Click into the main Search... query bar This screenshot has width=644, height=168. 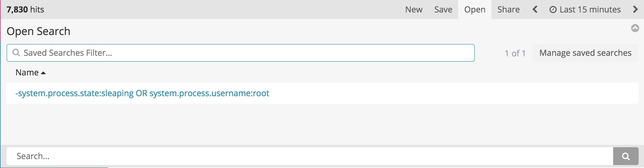pos(310,156)
